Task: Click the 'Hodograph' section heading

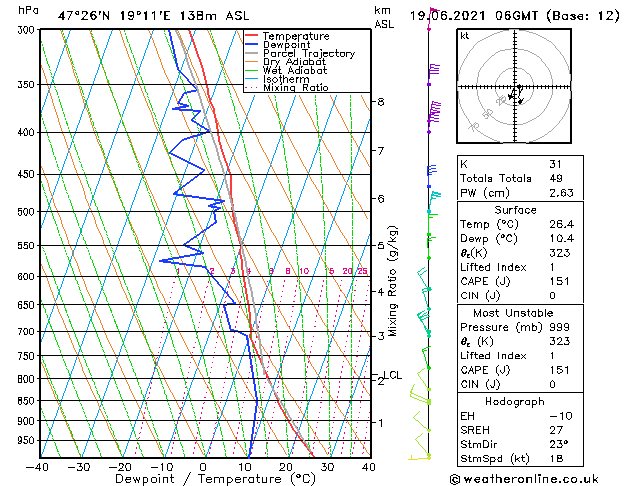Action: tap(515, 401)
